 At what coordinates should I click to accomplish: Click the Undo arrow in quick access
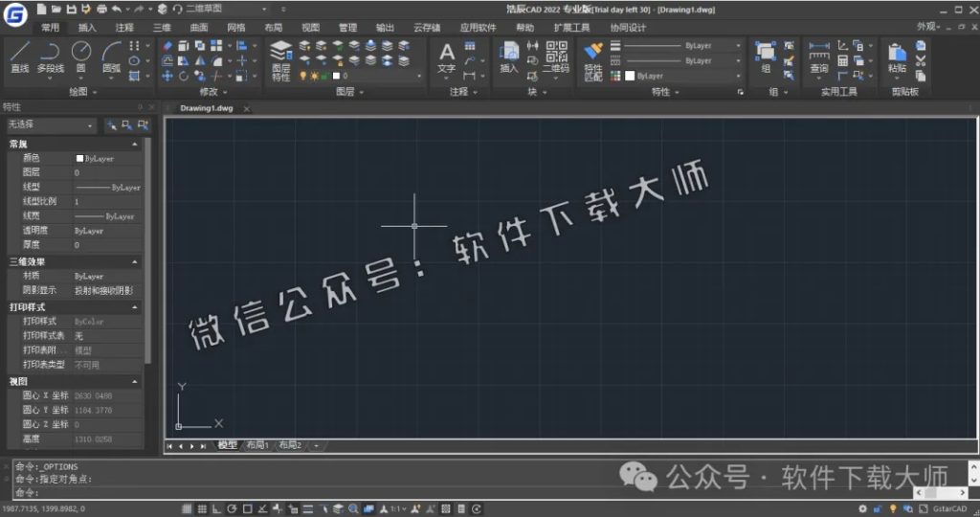[x=117, y=10]
